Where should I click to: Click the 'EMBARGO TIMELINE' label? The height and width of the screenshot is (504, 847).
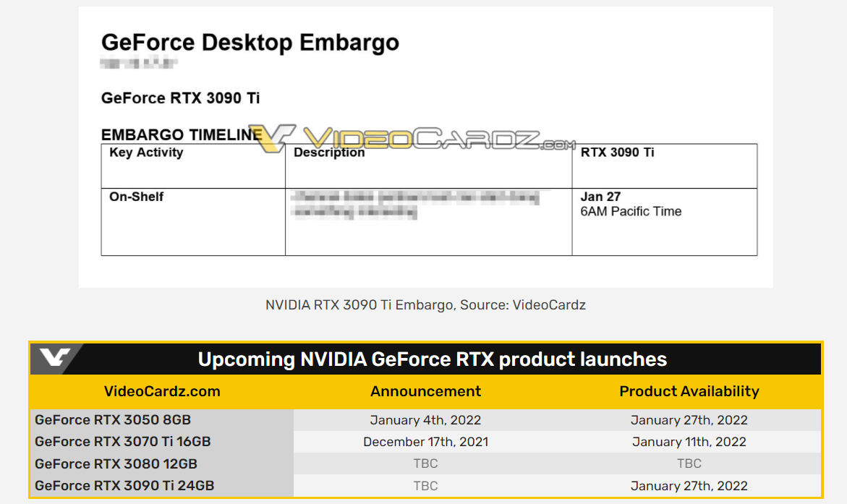(182, 134)
